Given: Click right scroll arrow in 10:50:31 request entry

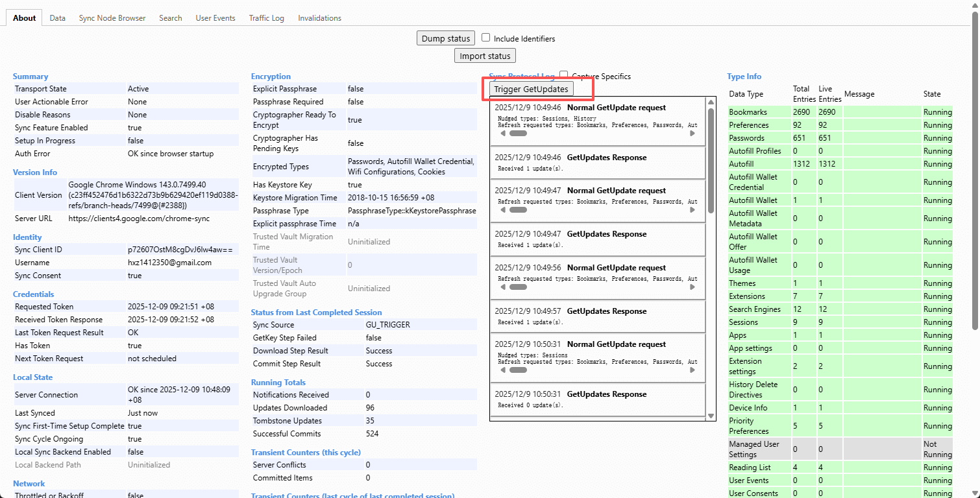Looking at the screenshot, I should pos(692,370).
